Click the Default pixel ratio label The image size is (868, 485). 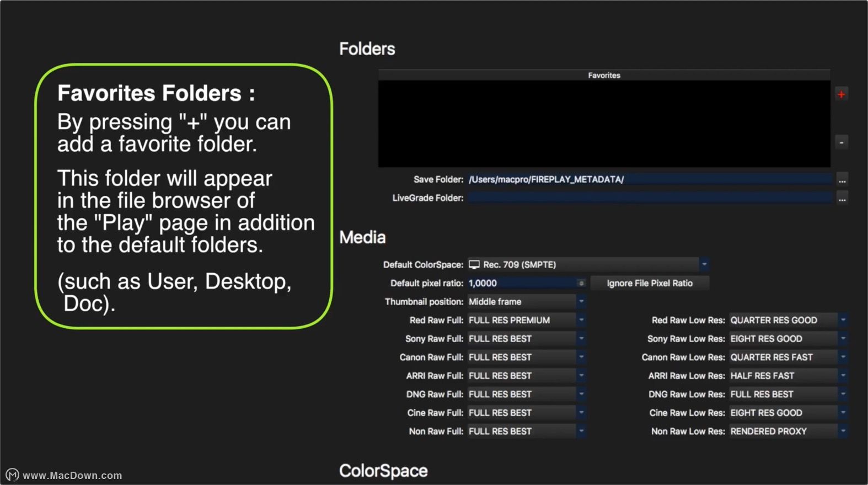pos(427,283)
